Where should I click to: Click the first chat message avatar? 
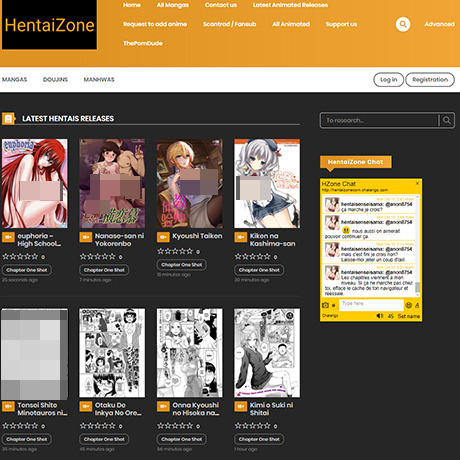click(332, 205)
